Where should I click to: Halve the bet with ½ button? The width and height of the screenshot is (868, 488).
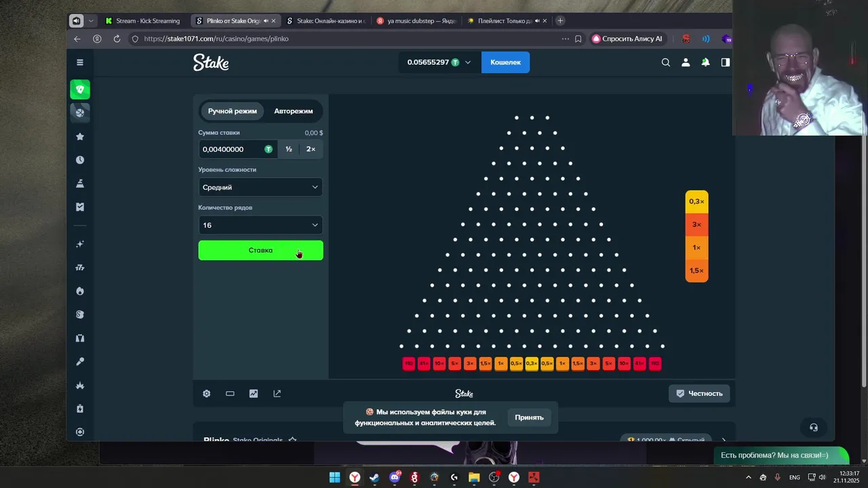(289, 149)
